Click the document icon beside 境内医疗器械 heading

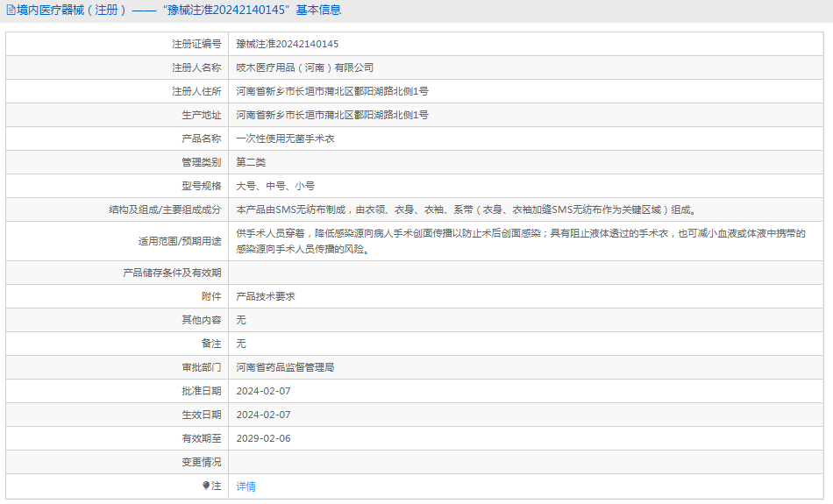(11, 11)
